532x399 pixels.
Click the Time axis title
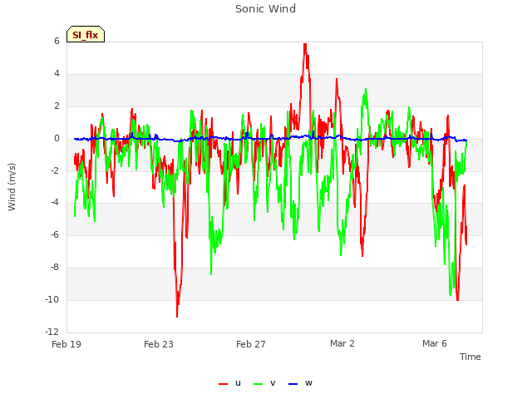(470, 357)
